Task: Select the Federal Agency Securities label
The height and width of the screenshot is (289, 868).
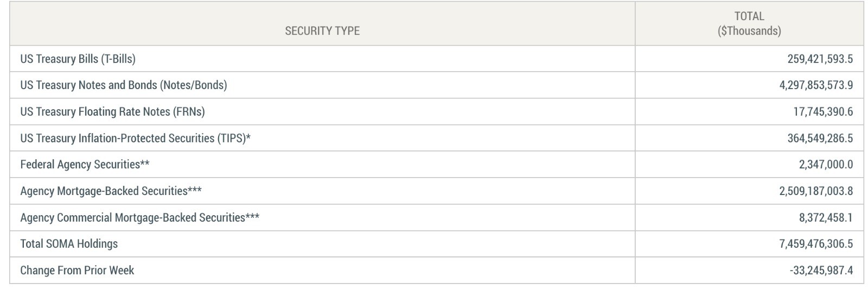Action: [x=85, y=165]
